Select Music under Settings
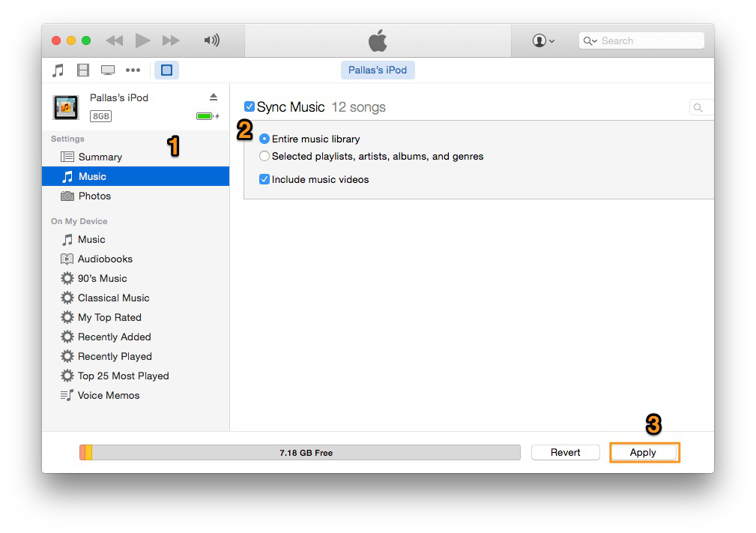756x533 pixels. coord(136,176)
